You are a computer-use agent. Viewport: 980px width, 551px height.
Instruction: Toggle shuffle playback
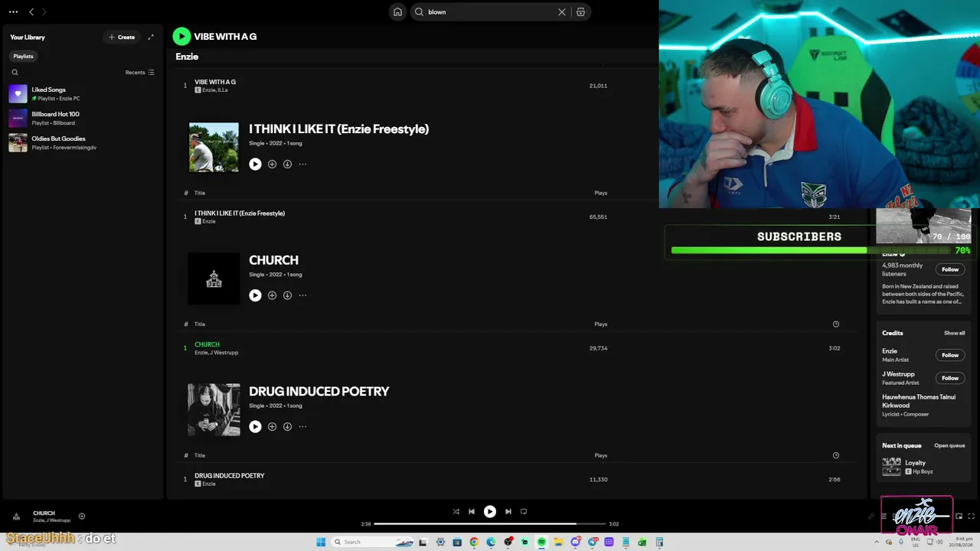(456, 512)
